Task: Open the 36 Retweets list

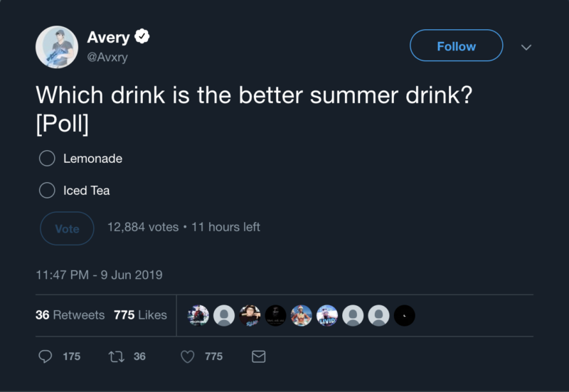Action: 70,315
